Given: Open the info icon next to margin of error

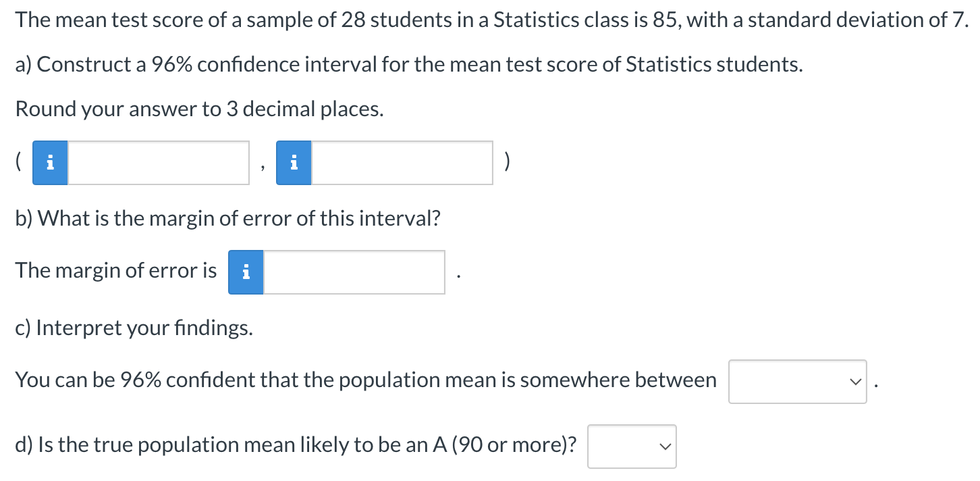Looking at the screenshot, I should [x=246, y=272].
